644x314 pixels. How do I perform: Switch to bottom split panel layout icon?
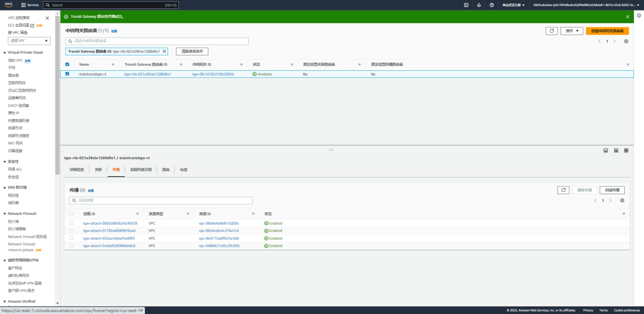(x=605, y=151)
